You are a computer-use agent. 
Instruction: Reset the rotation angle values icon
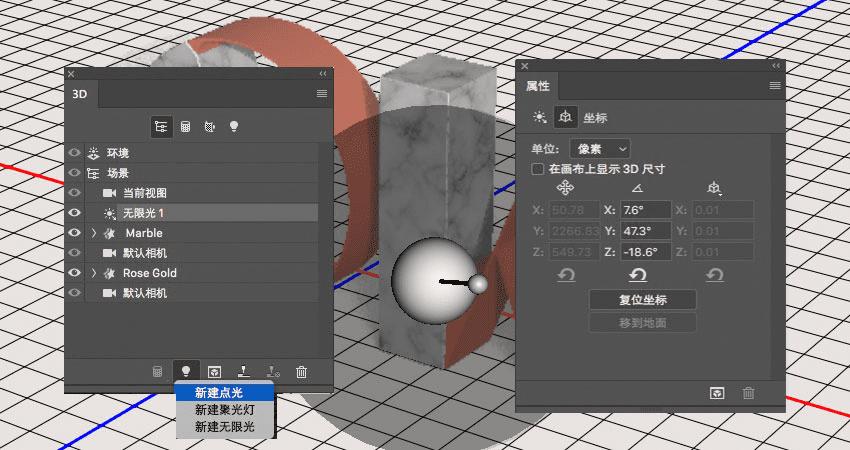click(x=638, y=275)
